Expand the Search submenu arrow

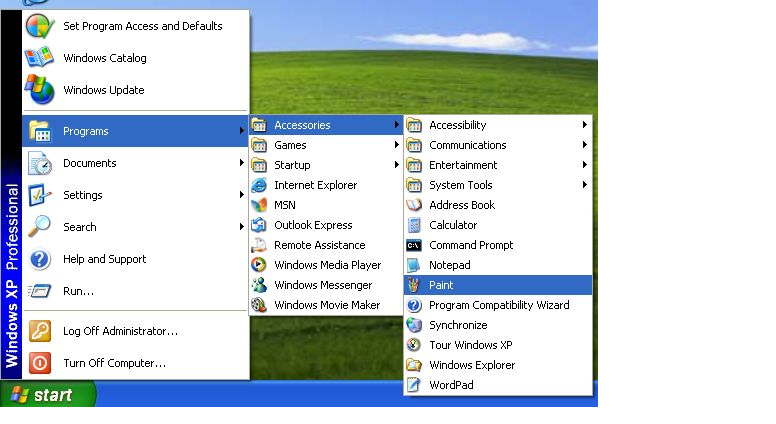[x=242, y=227]
